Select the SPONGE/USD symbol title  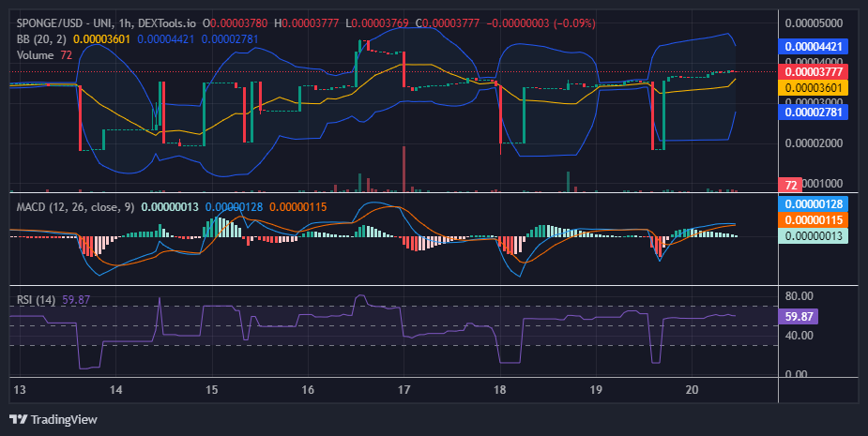coord(53,23)
